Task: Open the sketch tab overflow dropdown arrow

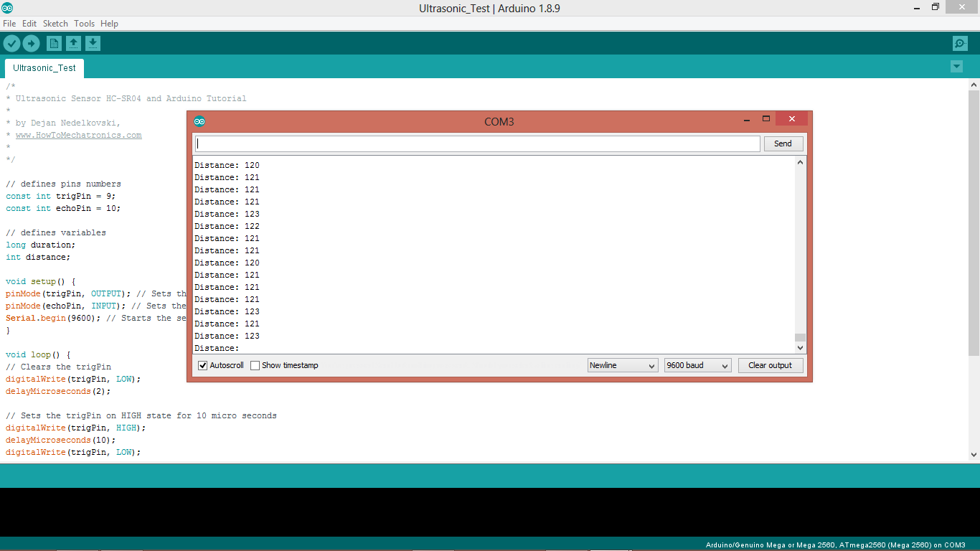Action: tap(956, 66)
